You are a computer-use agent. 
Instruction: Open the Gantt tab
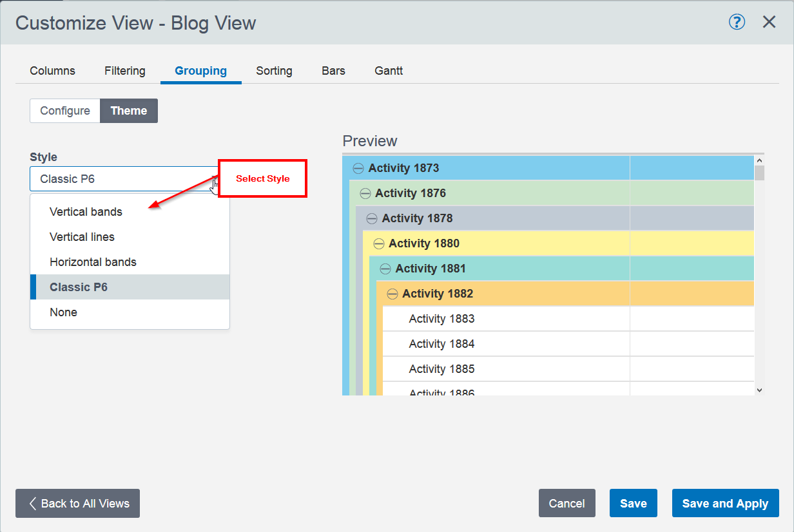(389, 71)
